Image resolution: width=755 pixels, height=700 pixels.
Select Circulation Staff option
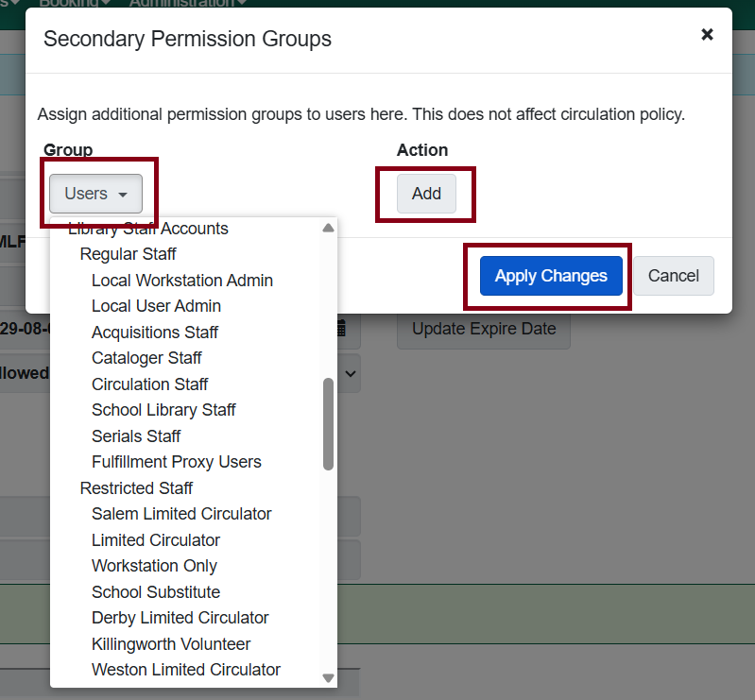tap(149, 384)
